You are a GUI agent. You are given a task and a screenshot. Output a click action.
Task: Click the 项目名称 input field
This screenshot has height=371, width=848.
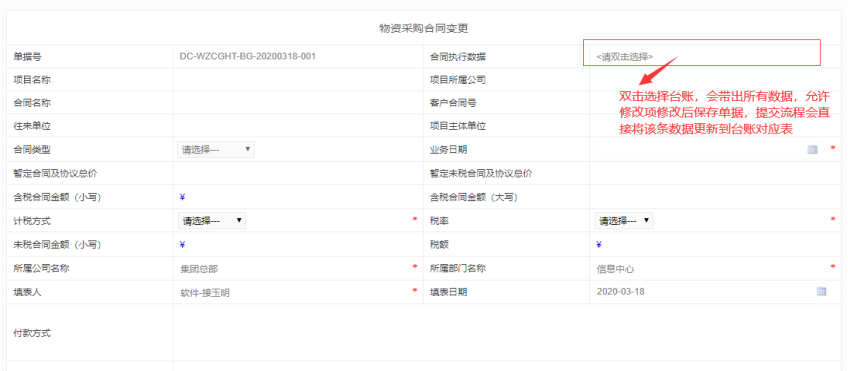coord(297,80)
